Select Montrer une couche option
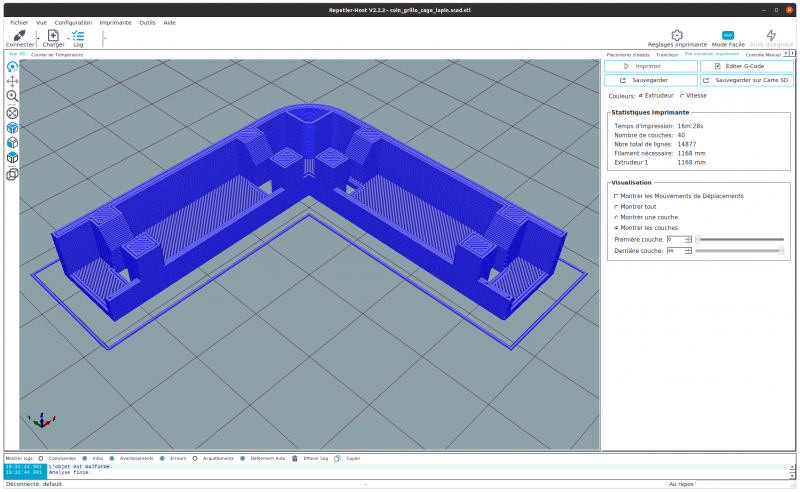Screen dimensions: 800x492 [x=616, y=217]
